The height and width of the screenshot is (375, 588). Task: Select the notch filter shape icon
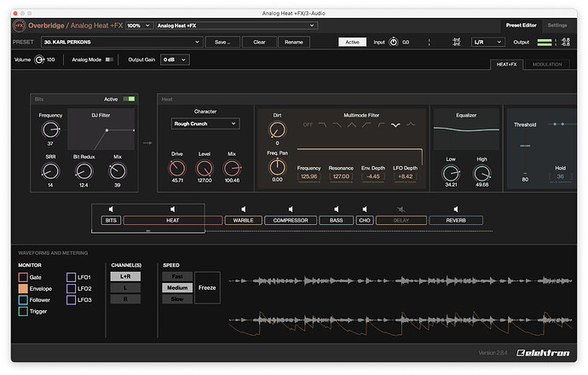tap(395, 124)
